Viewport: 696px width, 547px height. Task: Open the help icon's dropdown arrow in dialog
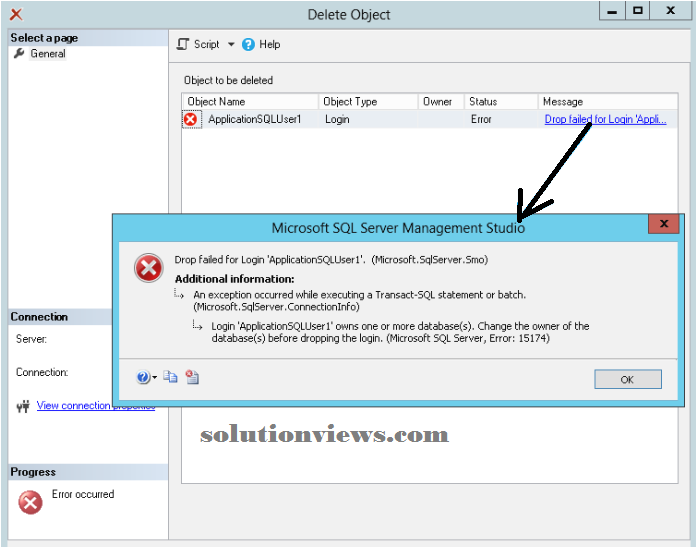click(x=154, y=378)
